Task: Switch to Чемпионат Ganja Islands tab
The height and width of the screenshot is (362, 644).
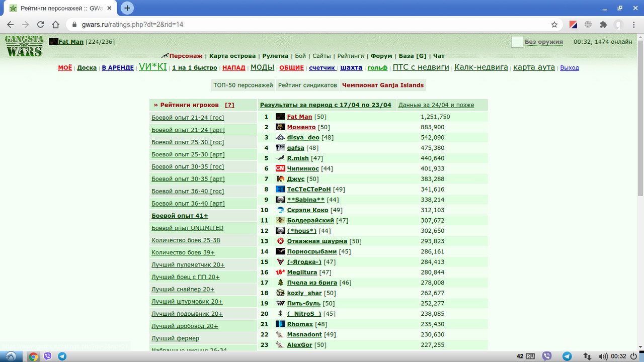Action: click(x=383, y=85)
